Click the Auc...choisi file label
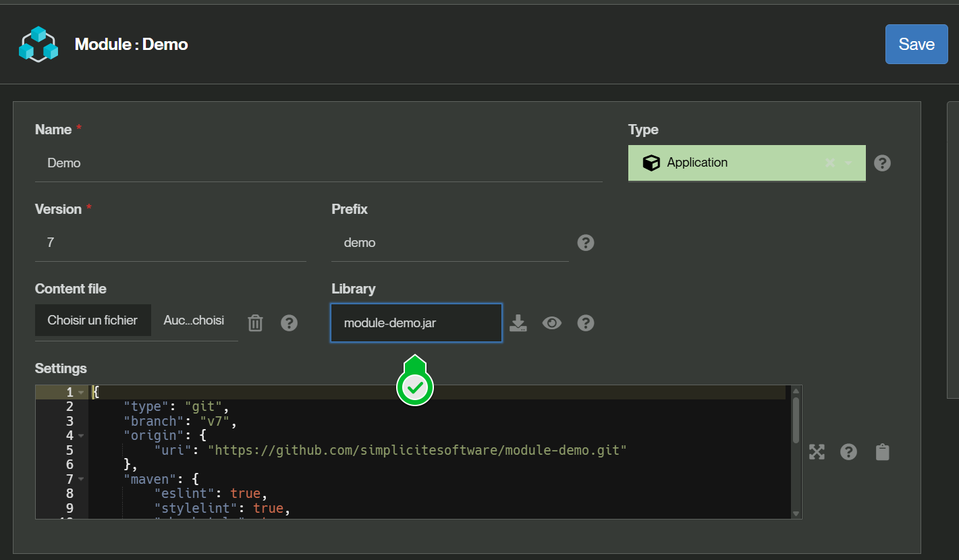Screen dimensions: 959x560 pos(194,320)
